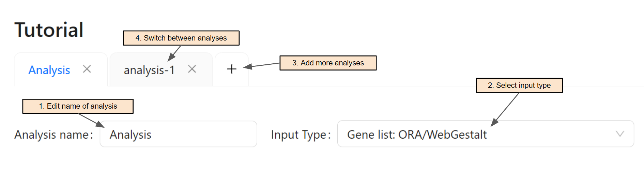This screenshot has height=173, width=644.
Task: Click the "Analysis name:" field label
Action: pyautogui.click(x=54, y=135)
